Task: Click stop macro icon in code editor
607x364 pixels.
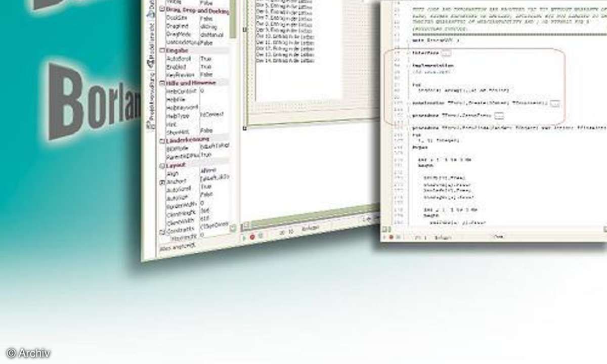Action: [398, 237]
